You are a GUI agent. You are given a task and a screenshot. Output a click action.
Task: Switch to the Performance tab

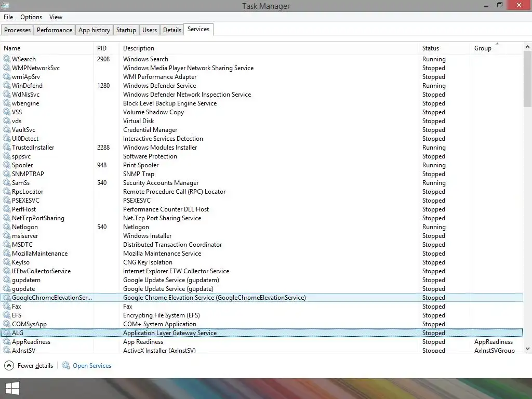[54, 30]
